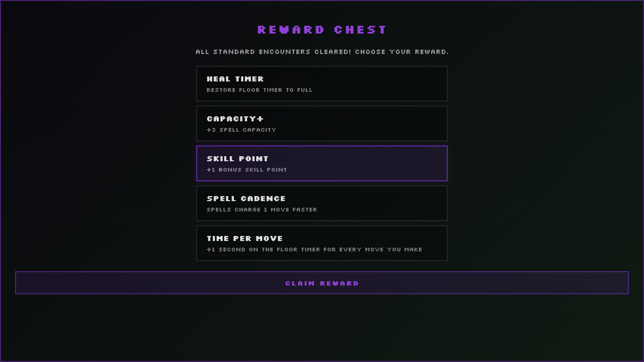Click the Reward Chest heading
This screenshot has width=644, height=362.
[322, 30]
